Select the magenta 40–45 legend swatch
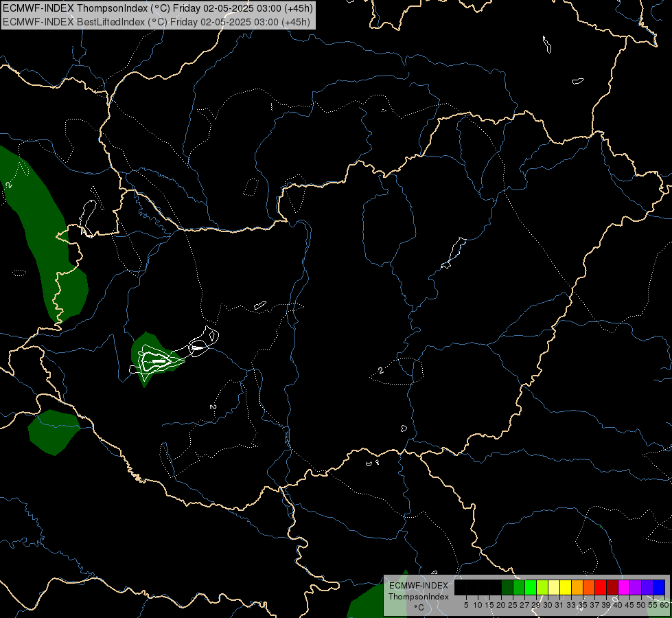The height and width of the screenshot is (618, 672). [x=624, y=587]
